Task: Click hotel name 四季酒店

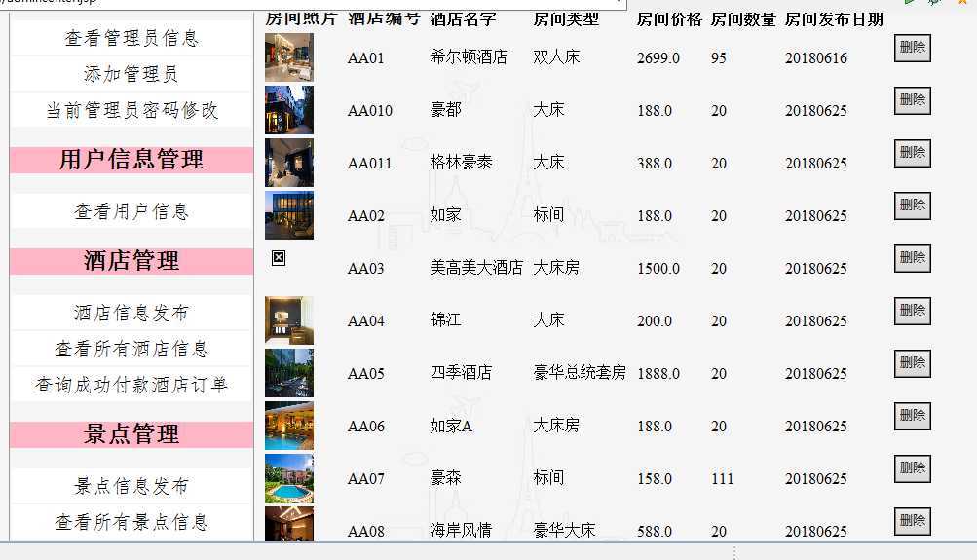Action: tap(461, 373)
